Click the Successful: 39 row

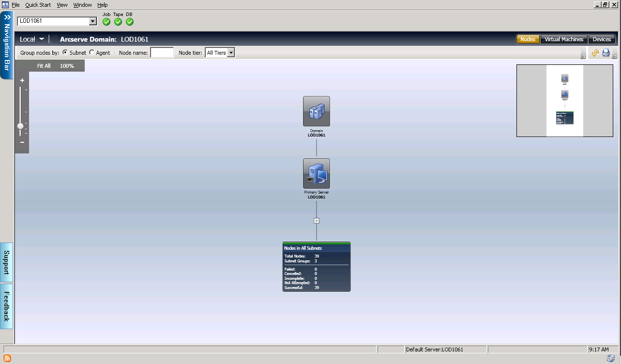coord(317,288)
